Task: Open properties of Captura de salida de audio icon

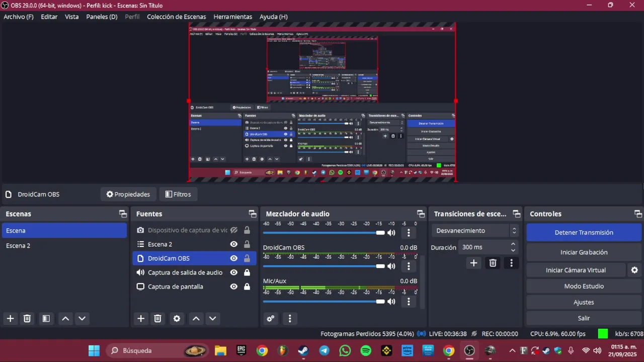Action: coord(141,273)
